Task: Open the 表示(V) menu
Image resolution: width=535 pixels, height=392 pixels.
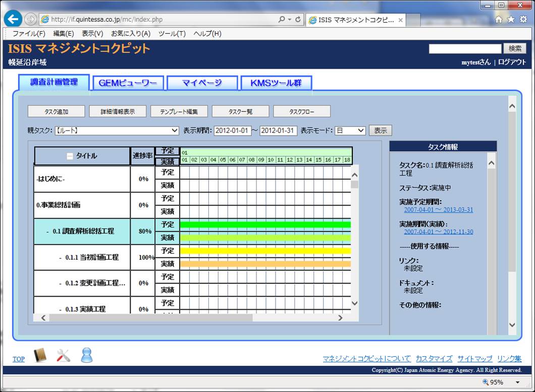Action: pos(92,33)
